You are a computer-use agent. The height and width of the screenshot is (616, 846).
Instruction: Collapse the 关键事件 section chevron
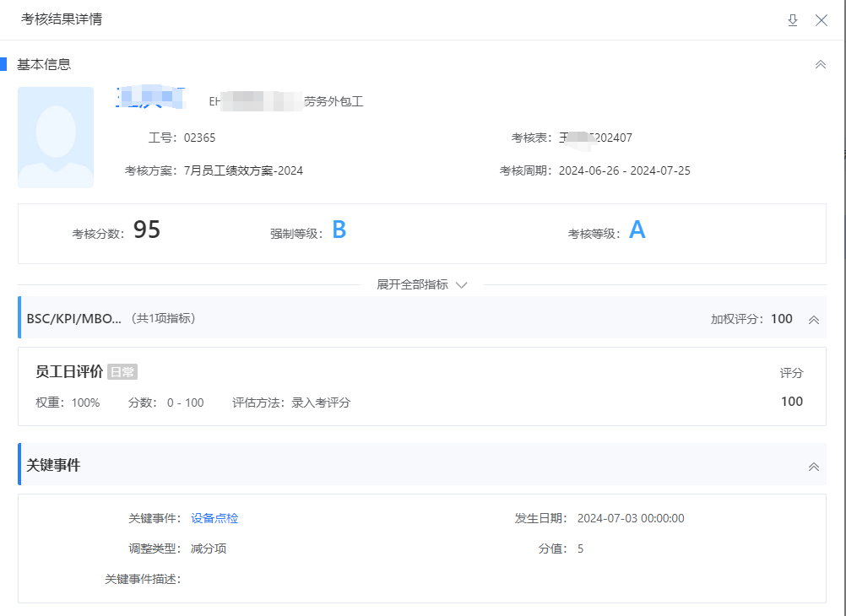[x=813, y=465]
